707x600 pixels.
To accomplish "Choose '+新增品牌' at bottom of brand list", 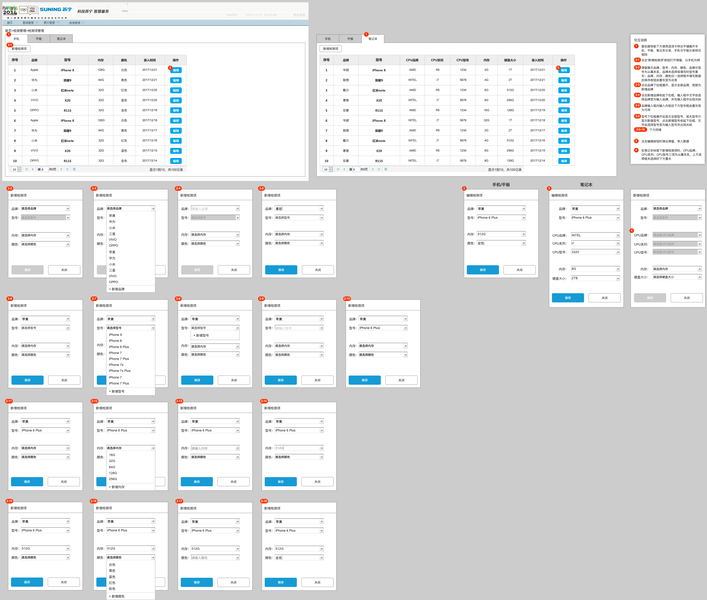I will coord(117,289).
